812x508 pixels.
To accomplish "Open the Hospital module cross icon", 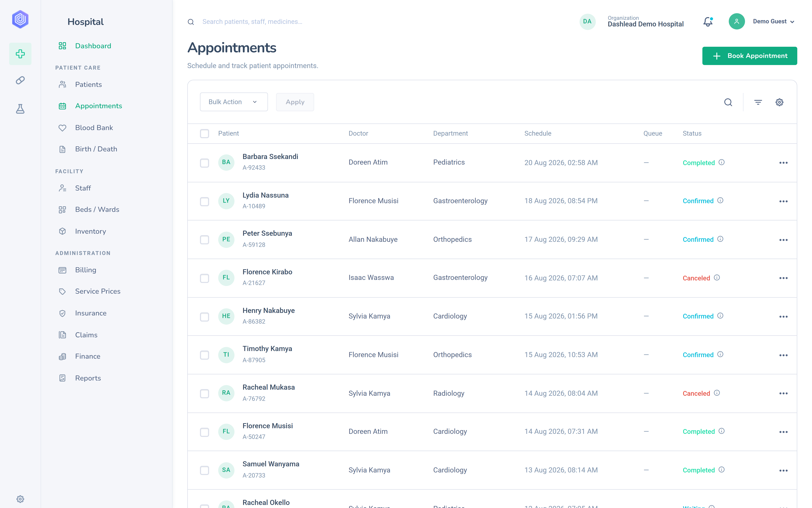I will point(20,54).
